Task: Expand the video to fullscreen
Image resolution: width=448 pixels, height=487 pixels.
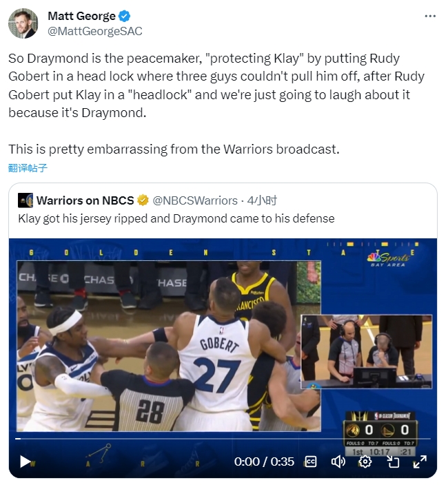Action: 420,462
